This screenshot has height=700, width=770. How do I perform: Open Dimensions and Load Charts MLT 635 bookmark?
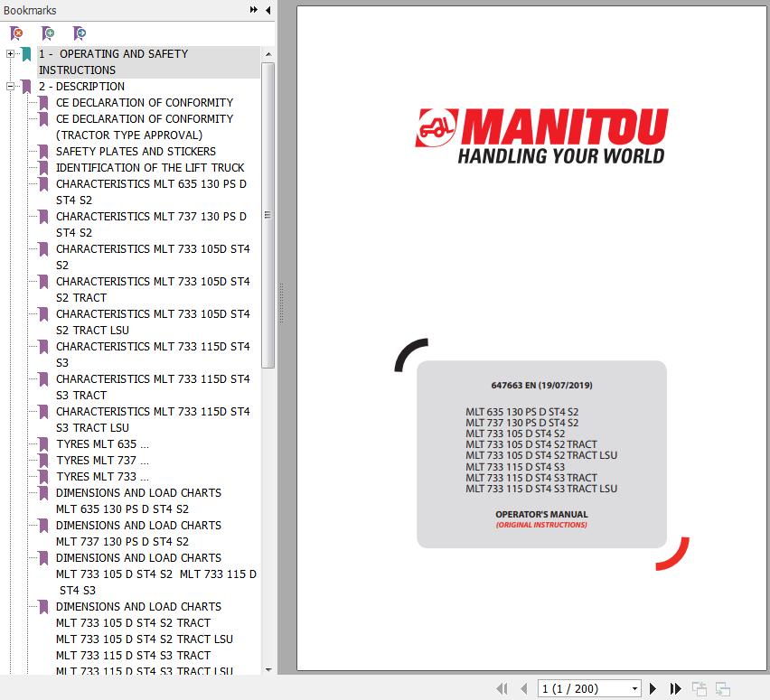click(138, 500)
